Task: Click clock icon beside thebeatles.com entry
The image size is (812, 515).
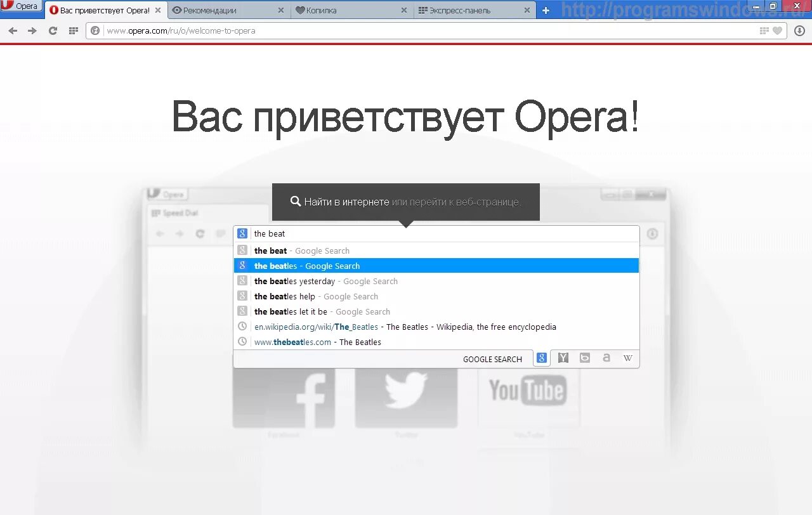Action: coord(242,342)
